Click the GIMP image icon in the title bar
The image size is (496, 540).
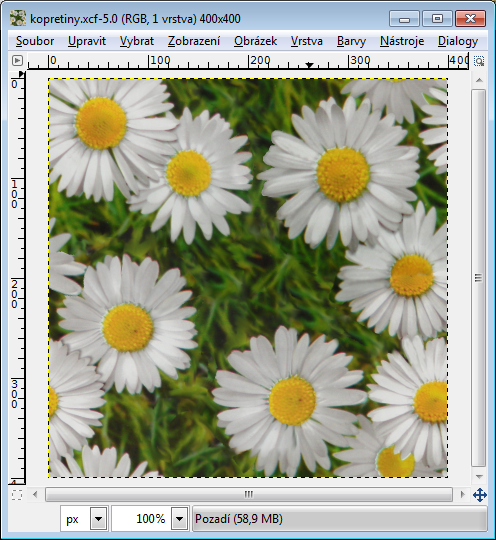(18, 18)
